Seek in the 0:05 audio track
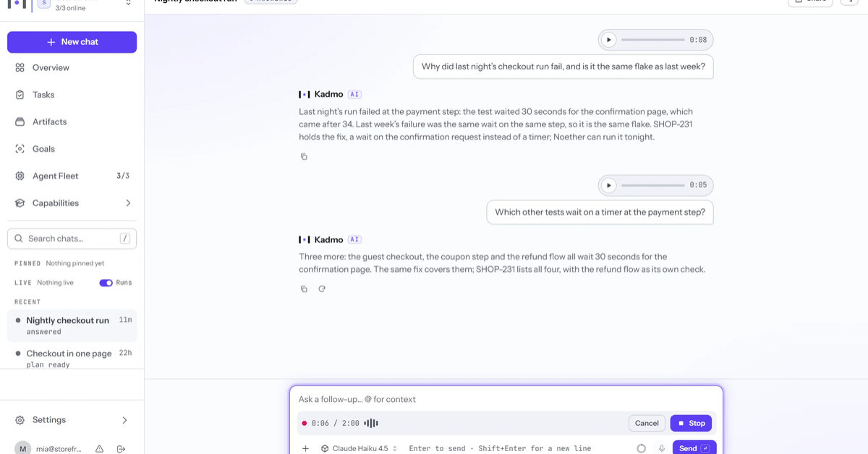The width and height of the screenshot is (868, 454). point(653,185)
